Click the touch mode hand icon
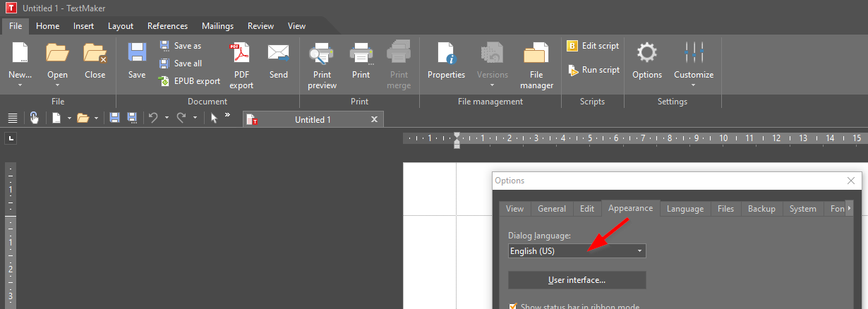The image size is (868, 309). (34, 118)
